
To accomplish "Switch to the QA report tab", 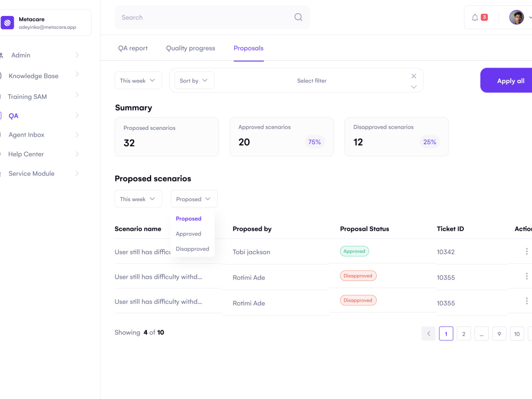I will point(132,48).
